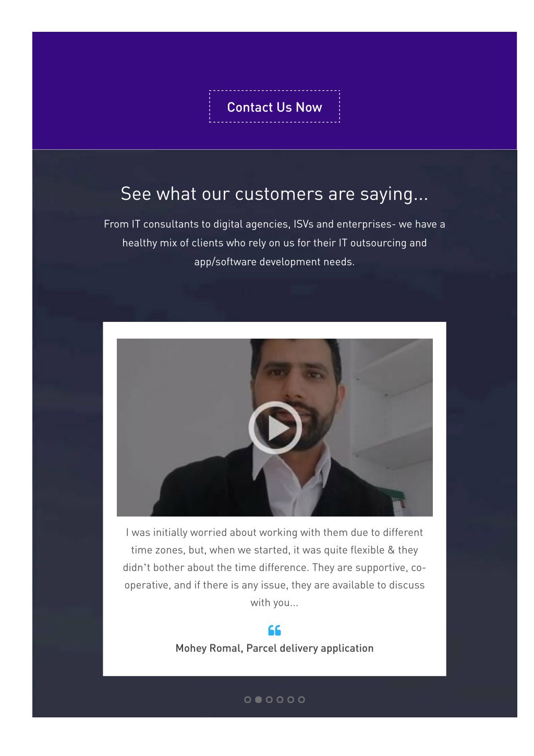Click the IT consultants intro paragraph

point(274,243)
